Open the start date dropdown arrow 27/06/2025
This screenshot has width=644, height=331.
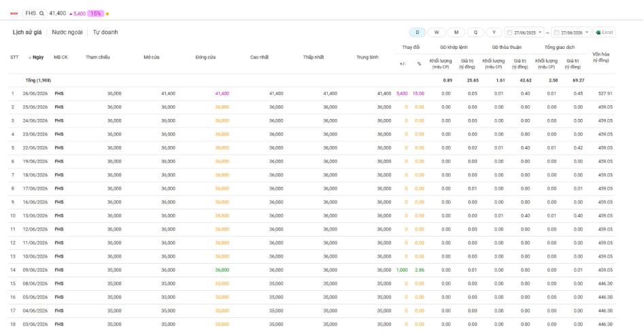point(540,33)
